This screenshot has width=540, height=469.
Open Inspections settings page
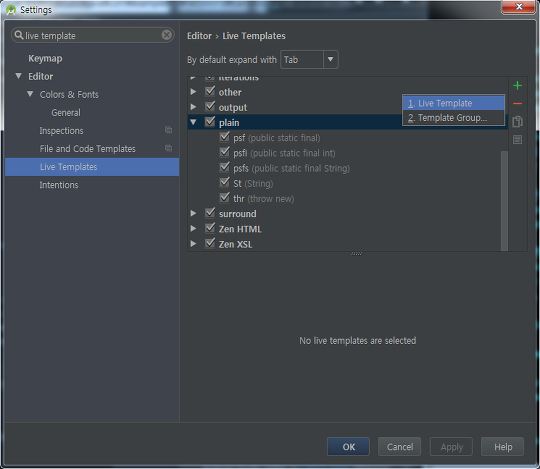pos(61,131)
